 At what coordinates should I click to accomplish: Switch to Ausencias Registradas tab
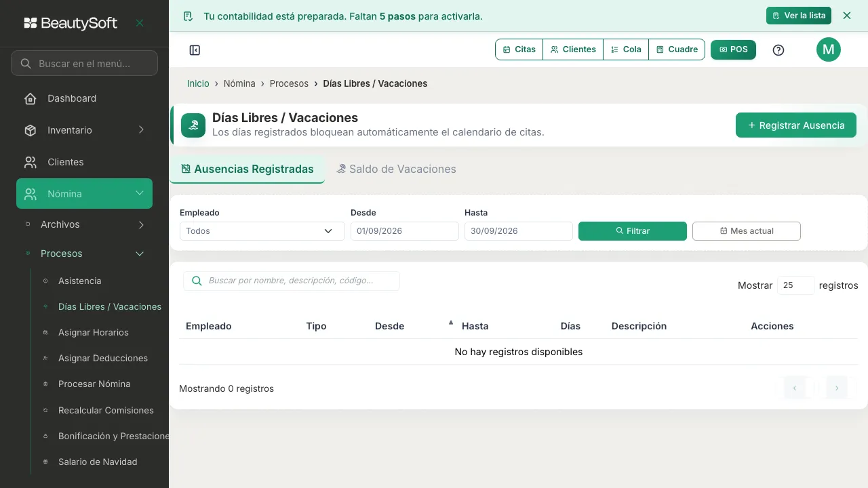(247, 169)
